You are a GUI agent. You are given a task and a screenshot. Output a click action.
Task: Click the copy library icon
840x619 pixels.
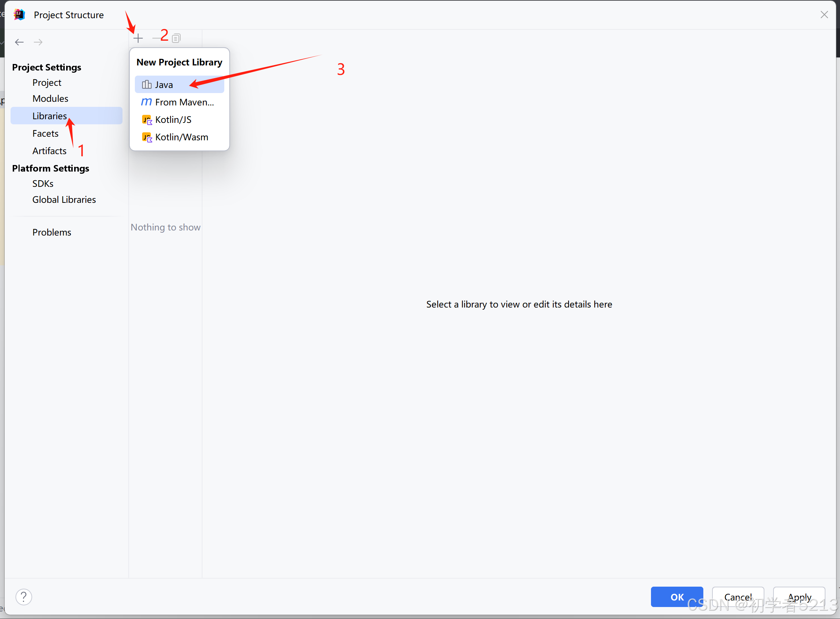[176, 38]
